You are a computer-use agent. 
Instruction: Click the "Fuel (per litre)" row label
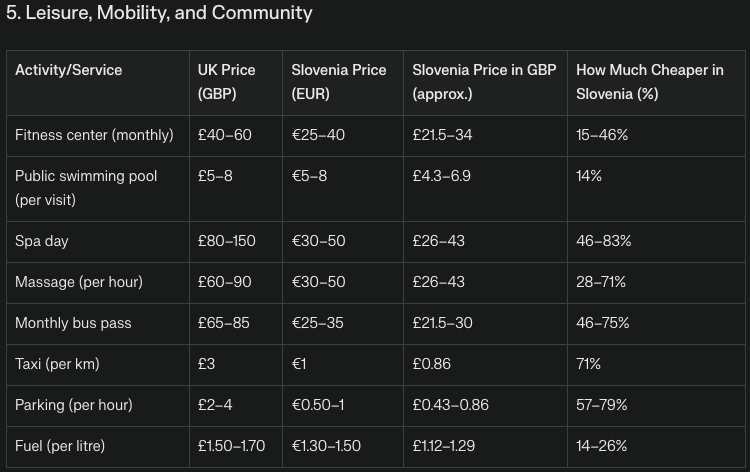[x=60, y=446]
